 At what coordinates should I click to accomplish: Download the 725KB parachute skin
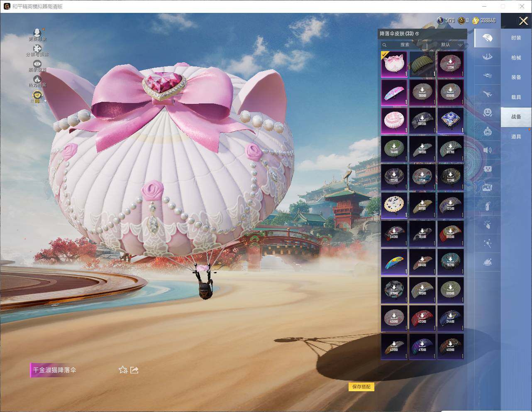point(450,205)
